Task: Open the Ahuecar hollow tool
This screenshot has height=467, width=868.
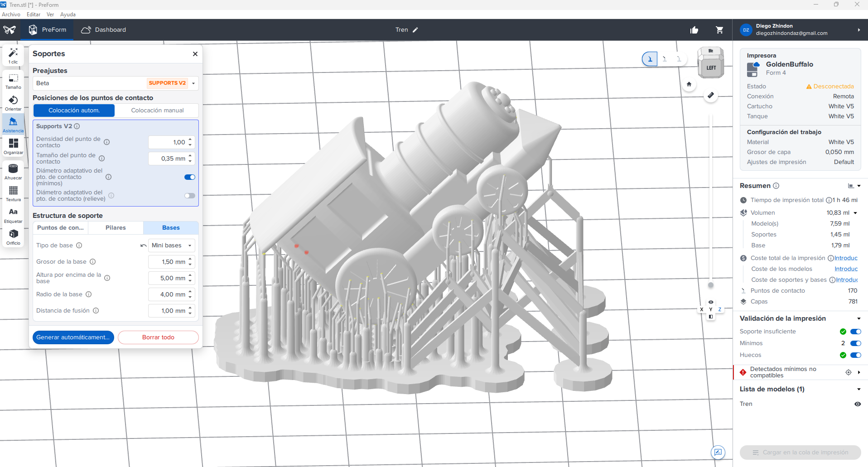Action: [13, 172]
